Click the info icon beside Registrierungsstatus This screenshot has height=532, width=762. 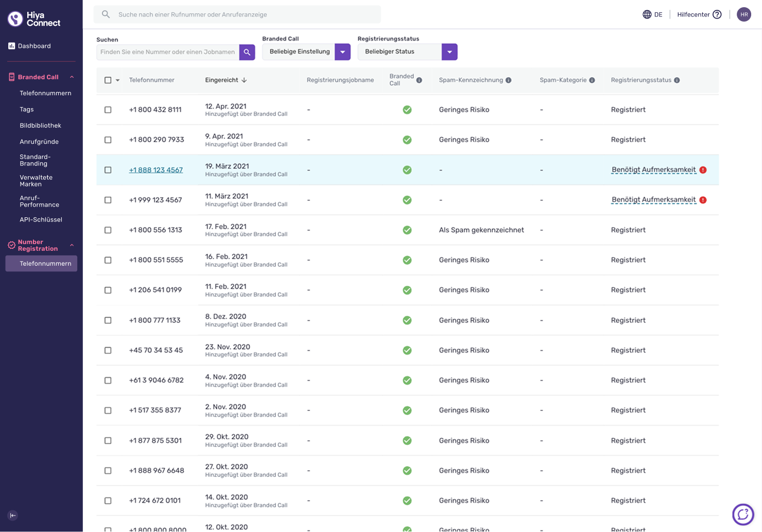tap(677, 80)
